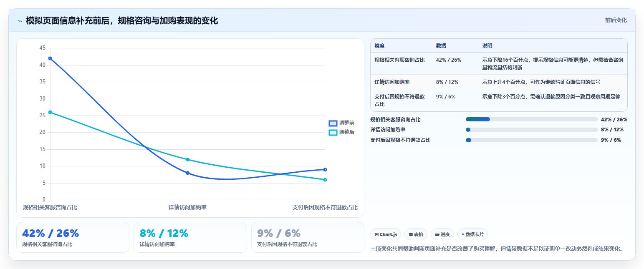Click the 示意上升4个百分点 description cell

pos(541,82)
